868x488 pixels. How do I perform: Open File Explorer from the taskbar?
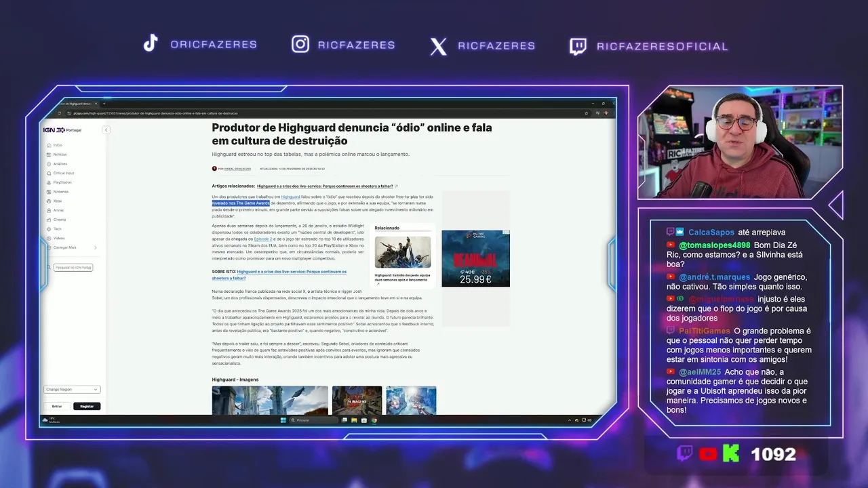(354, 420)
